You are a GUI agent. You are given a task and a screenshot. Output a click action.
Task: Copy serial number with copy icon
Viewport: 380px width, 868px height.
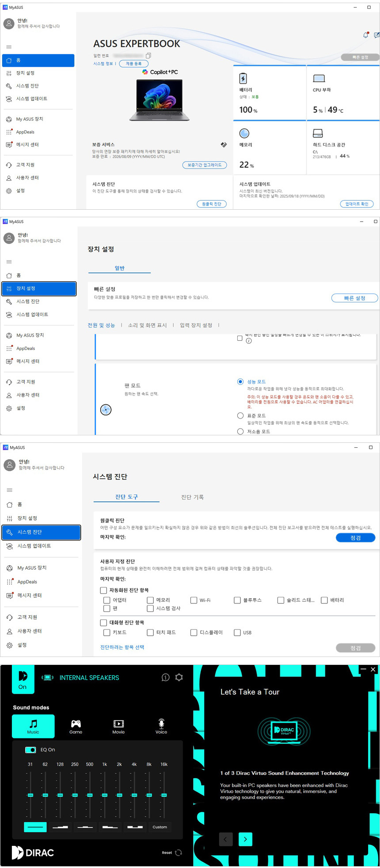point(148,56)
